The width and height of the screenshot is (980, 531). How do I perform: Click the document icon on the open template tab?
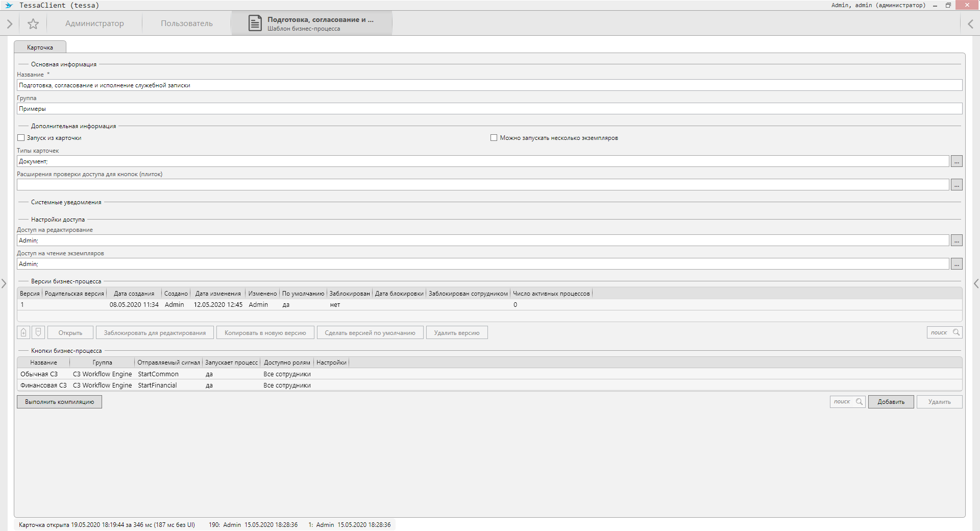coord(255,23)
